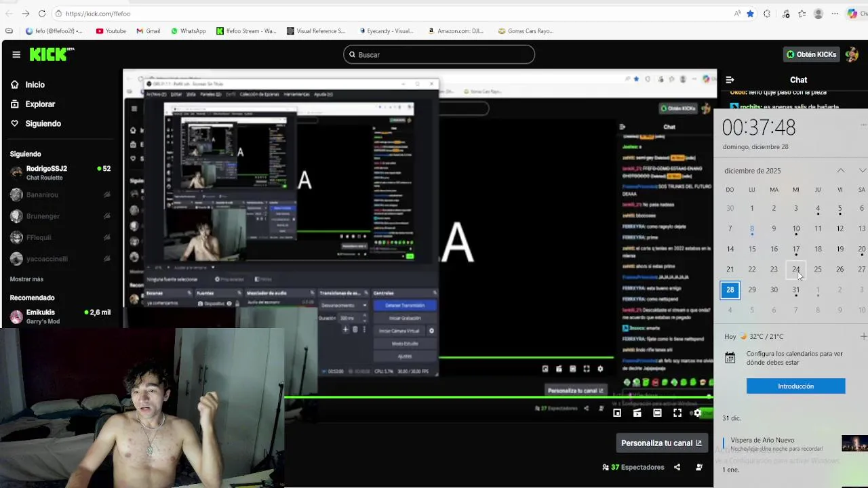Viewport: 868px width, 488px height.
Task: Go forward in the browser
Action: click(25, 14)
